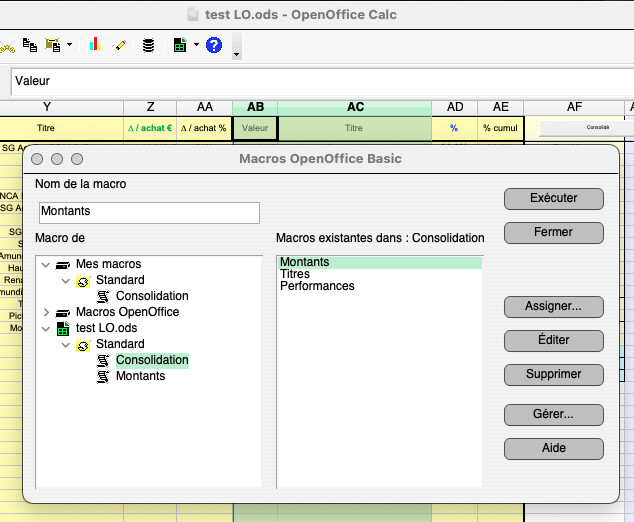Screen dimensions: 634x522
Task: Click Macros OpenOffice tree label
Action: [127, 312]
